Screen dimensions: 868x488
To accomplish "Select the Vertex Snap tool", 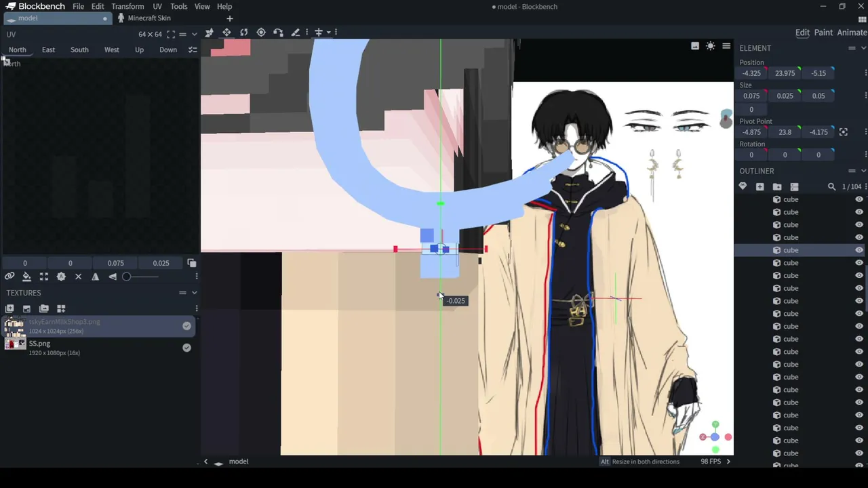I will click(x=278, y=32).
